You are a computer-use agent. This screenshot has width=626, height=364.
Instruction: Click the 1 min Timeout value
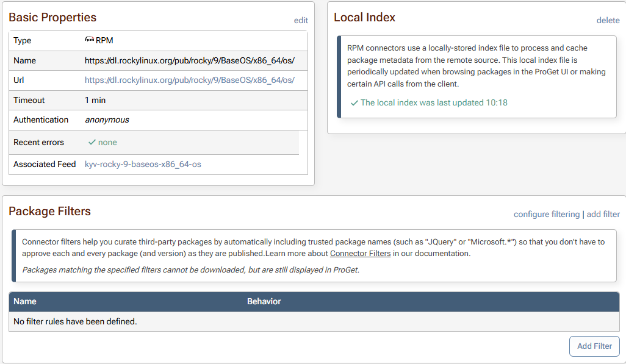(95, 100)
